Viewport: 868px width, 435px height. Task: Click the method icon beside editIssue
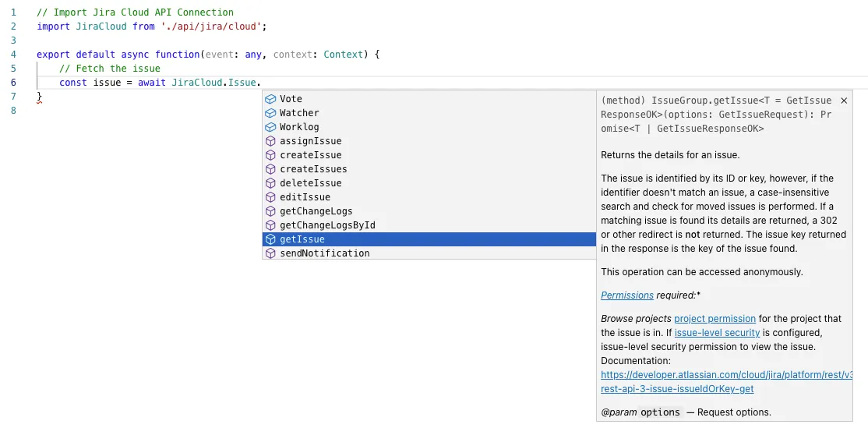coord(270,196)
